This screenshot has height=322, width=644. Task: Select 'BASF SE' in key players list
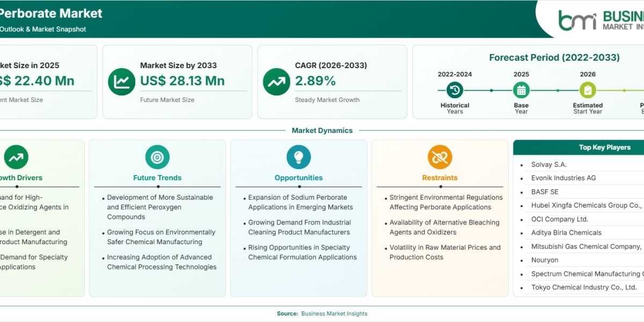(x=545, y=192)
